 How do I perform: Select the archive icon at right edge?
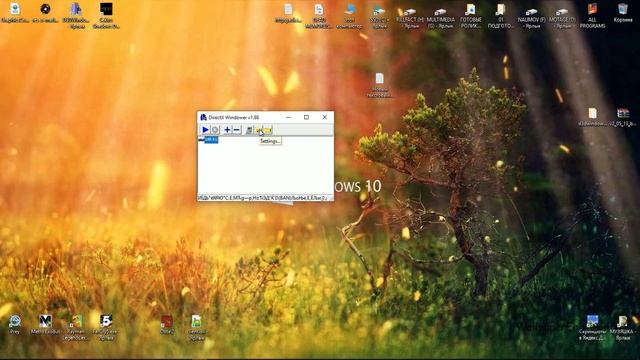[x=623, y=117]
